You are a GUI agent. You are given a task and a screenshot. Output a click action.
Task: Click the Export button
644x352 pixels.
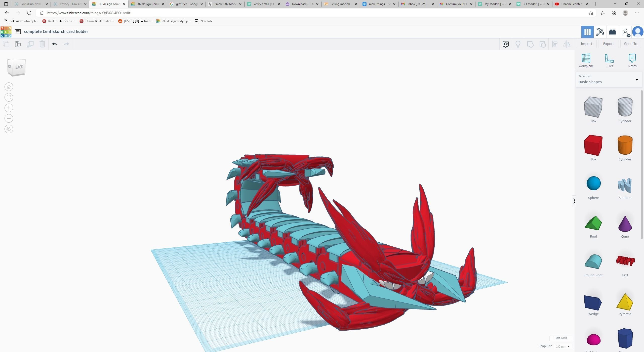[609, 44]
